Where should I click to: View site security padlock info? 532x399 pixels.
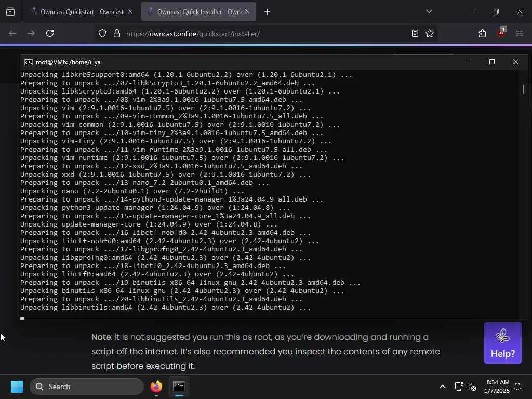coord(117,34)
